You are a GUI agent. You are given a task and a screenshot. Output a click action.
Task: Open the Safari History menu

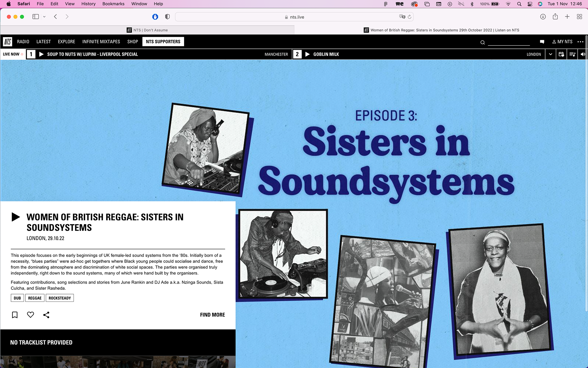click(x=89, y=4)
